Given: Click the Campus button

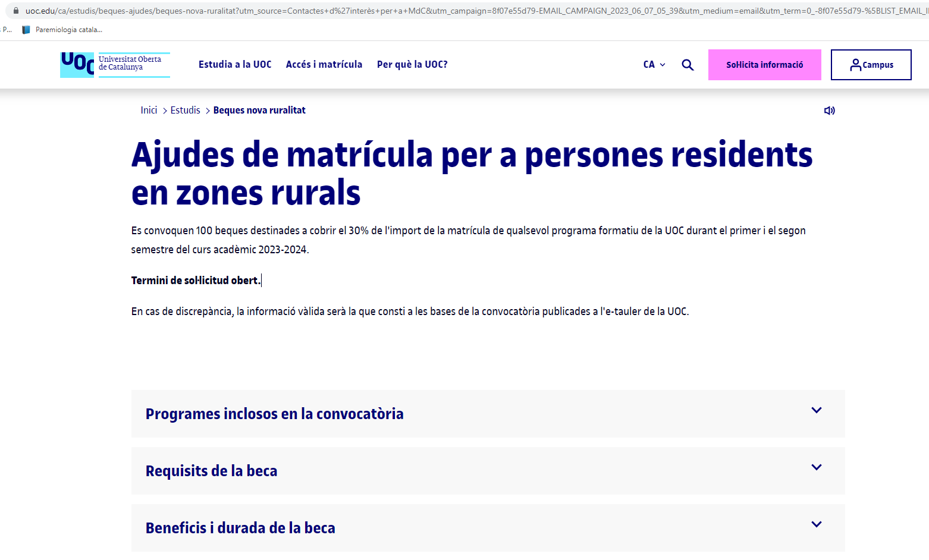Looking at the screenshot, I should (x=871, y=65).
